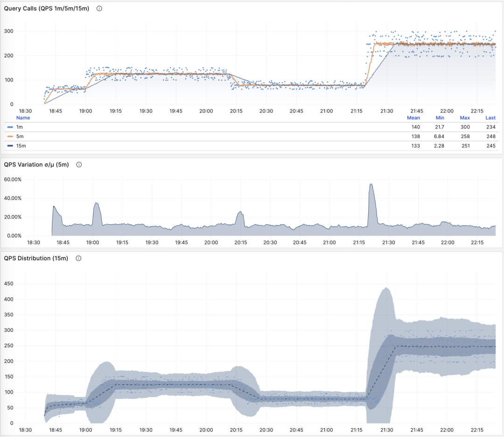Open the QPS Variation panel title menu
The image size is (504, 437).
[36, 165]
